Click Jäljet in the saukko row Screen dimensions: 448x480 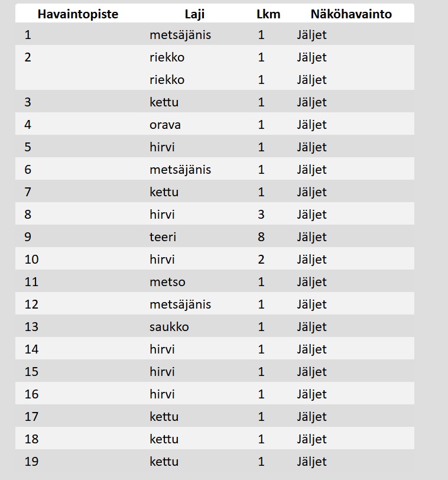coord(311,327)
